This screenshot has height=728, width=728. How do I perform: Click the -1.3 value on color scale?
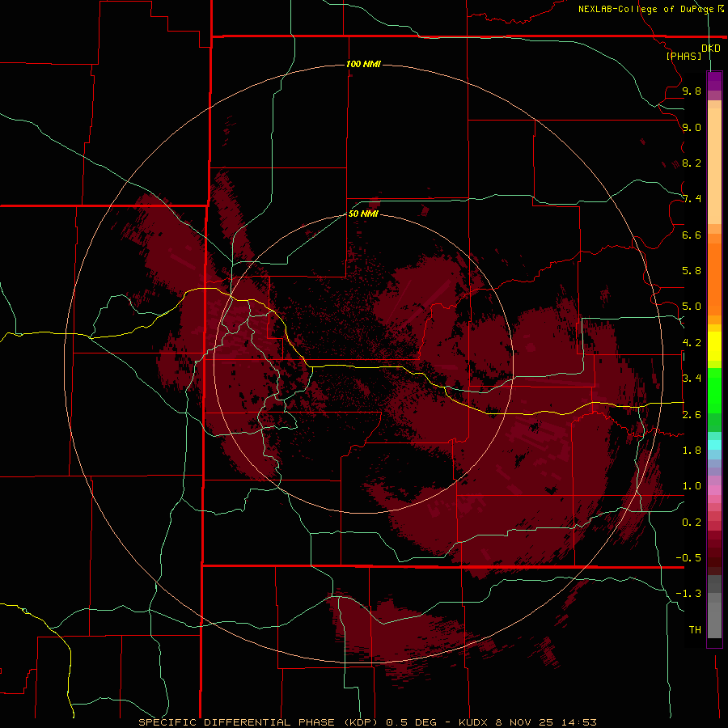click(x=688, y=594)
